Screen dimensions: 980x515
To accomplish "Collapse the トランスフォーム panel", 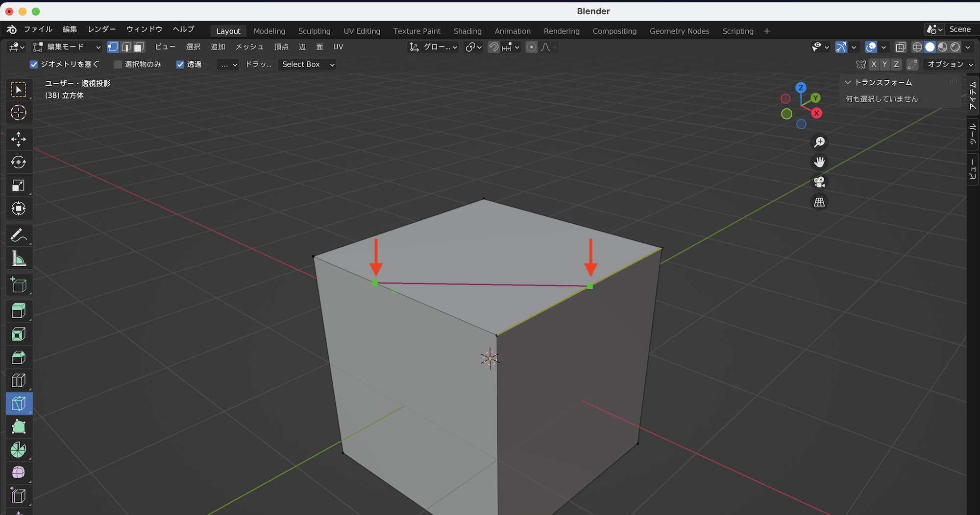I will point(848,83).
